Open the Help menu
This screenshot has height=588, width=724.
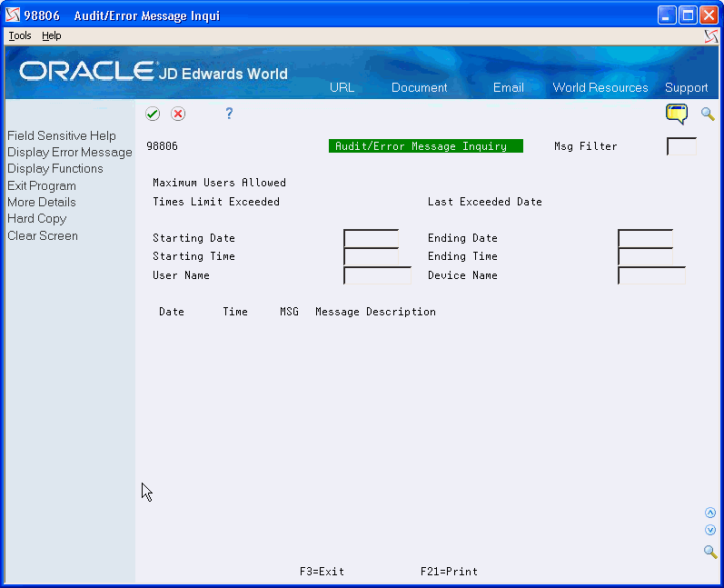[x=51, y=35]
